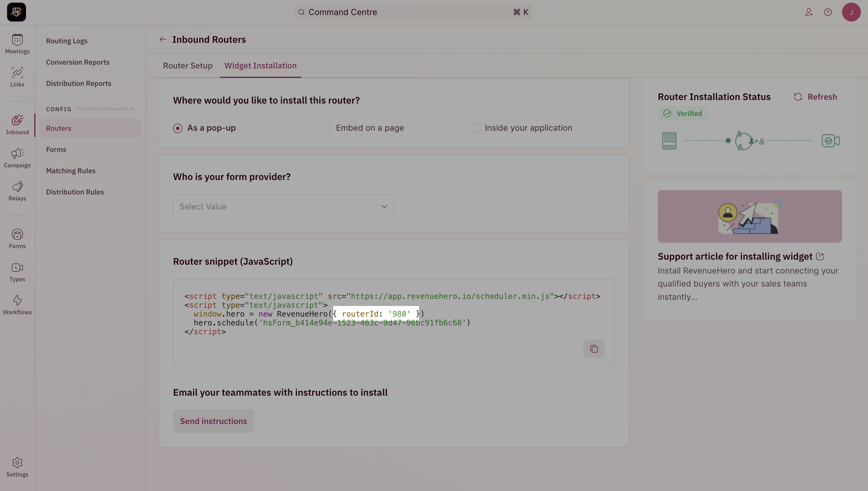The width and height of the screenshot is (868, 491).
Task: Switch to the Widget Installation tab
Action: click(x=260, y=66)
